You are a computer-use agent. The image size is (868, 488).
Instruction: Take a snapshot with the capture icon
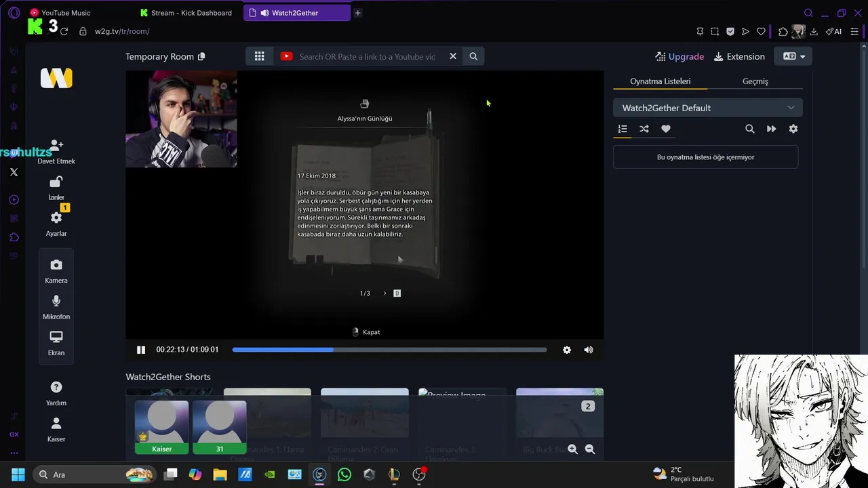(x=715, y=31)
